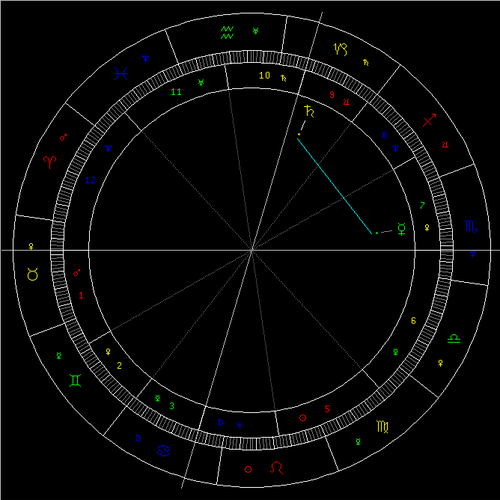Click the green Libra scales glyph
500x500 pixels.
pos(454,338)
